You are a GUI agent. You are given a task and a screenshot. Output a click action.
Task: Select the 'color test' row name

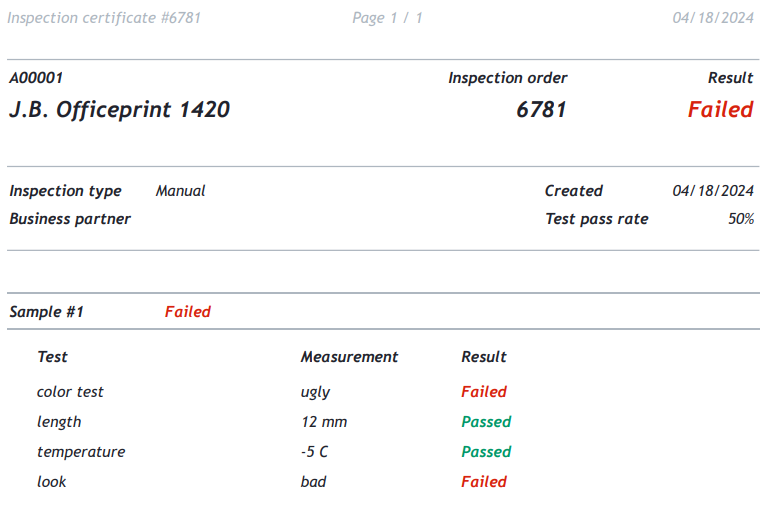(70, 392)
